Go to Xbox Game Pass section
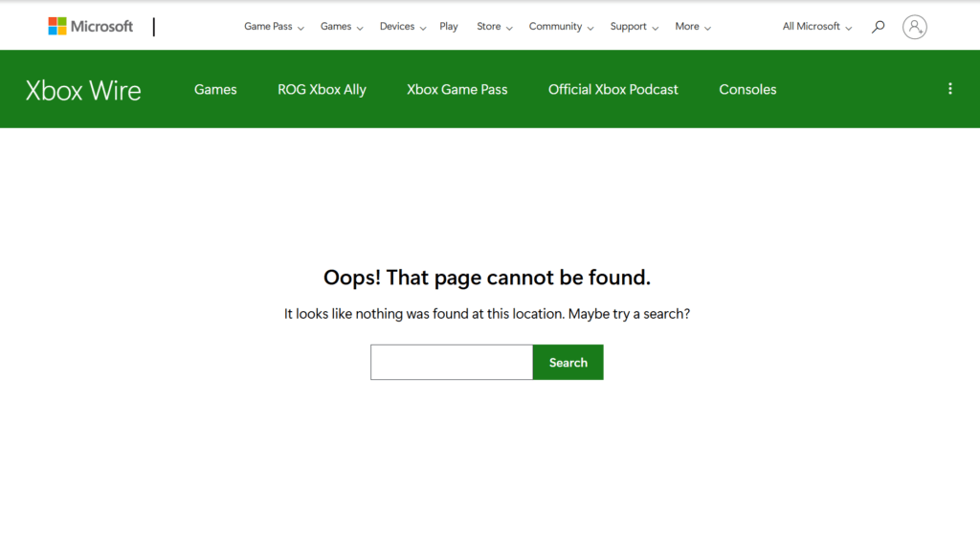The image size is (980, 535). (457, 90)
